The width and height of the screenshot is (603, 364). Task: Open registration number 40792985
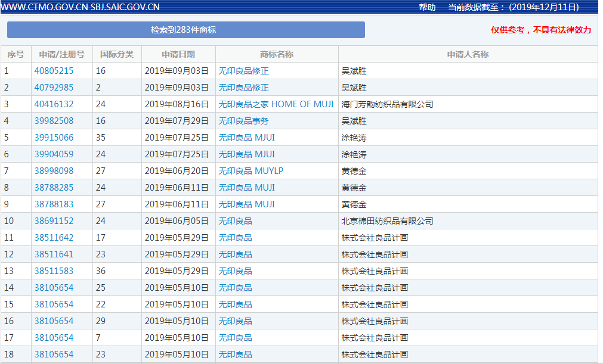[x=54, y=88]
